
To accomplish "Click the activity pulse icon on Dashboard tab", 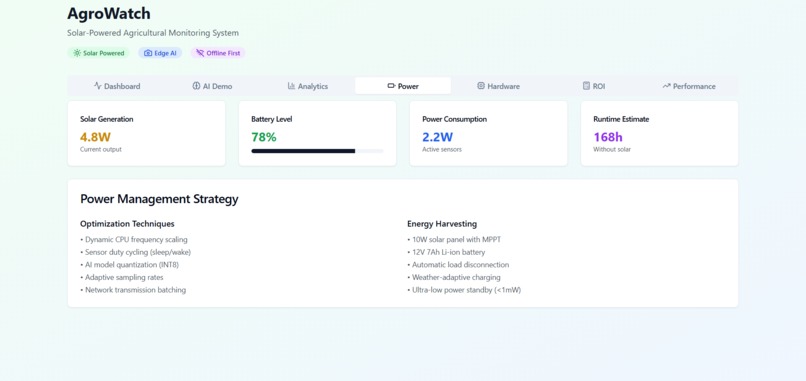I will pyautogui.click(x=98, y=86).
